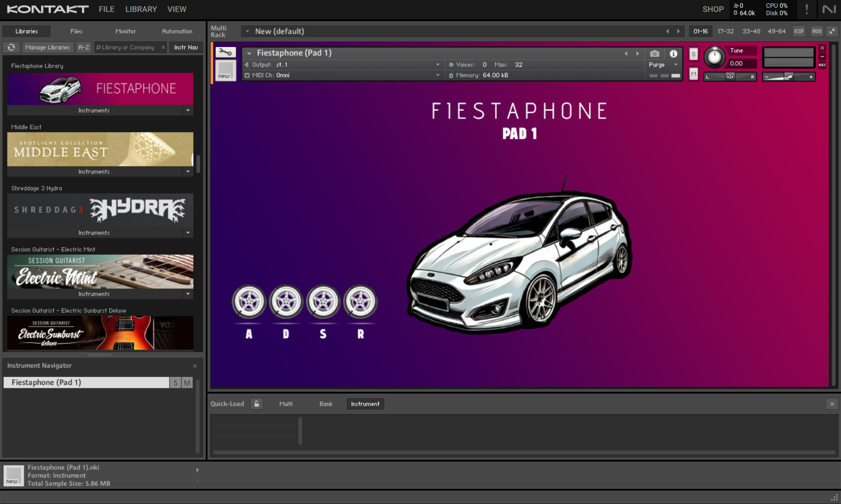The height and width of the screenshot is (504, 841).
Task: Open the Fiestaphone Instruments dropdown arrow
Action: [x=188, y=110]
